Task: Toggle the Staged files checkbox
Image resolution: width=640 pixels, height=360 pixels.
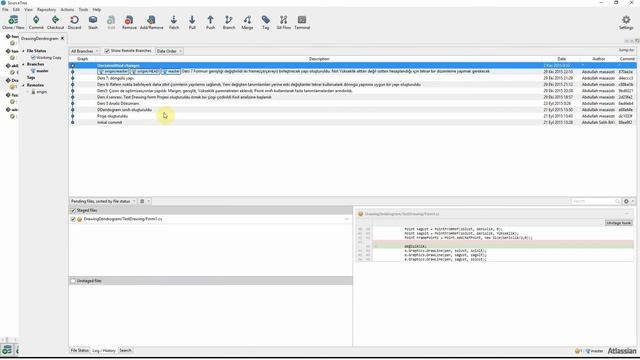Action: point(73,211)
